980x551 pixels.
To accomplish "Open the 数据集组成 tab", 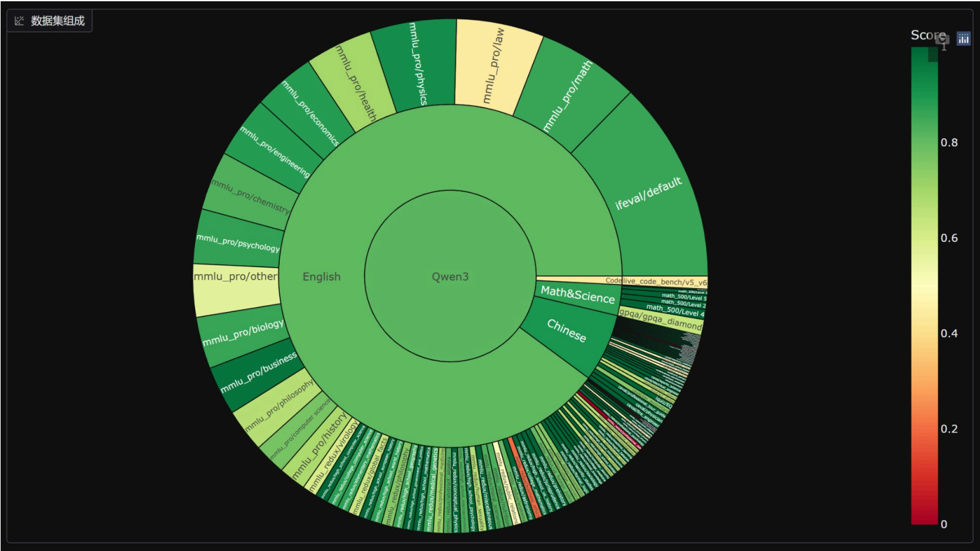I will [50, 21].
